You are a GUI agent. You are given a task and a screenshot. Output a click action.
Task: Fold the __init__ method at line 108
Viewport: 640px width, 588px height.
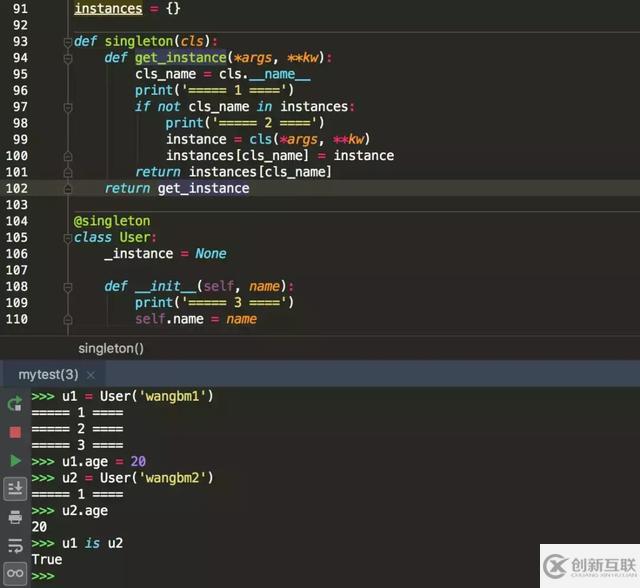[x=68, y=286]
